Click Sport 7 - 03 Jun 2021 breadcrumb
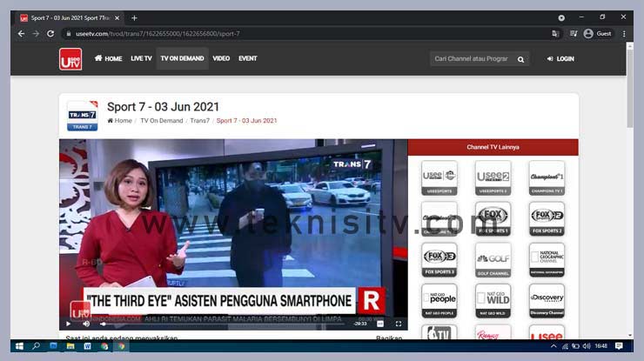This screenshot has width=644, height=361. click(x=246, y=121)
